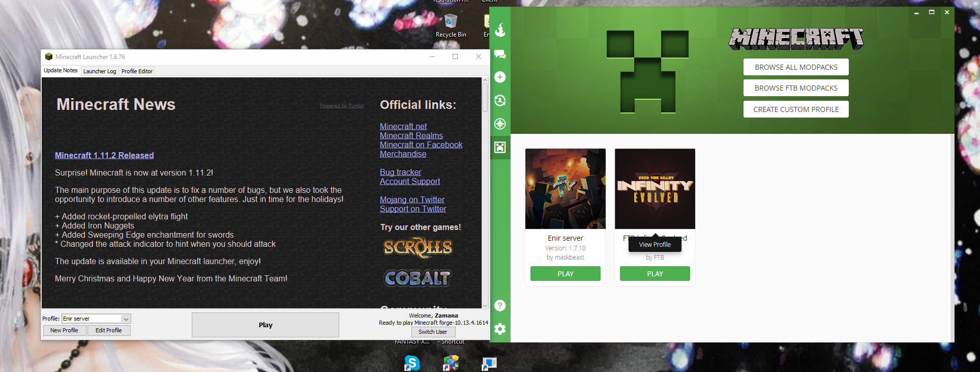Open the Minecraft.net link

coord(403,126)
